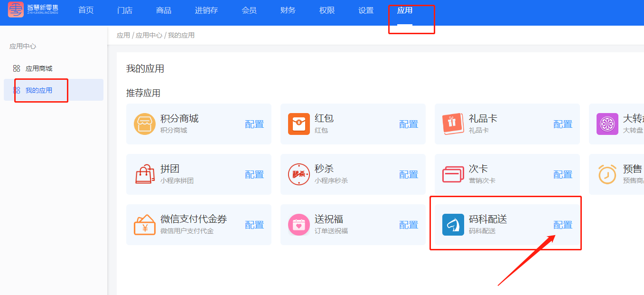The height and width of the screenshot is (295, 644).
Task: Select the pink 送祝福 calendar icon
Action: (299, 225)
